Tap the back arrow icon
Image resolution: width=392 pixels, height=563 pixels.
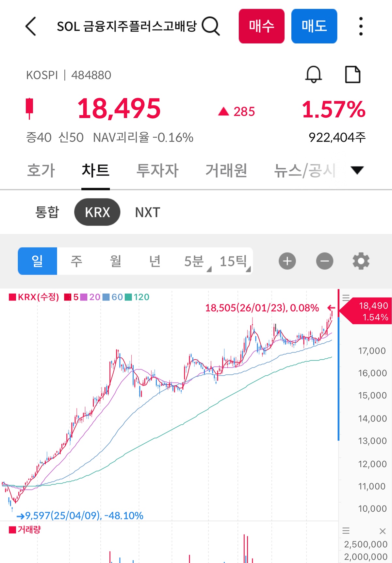click(31, 26)
